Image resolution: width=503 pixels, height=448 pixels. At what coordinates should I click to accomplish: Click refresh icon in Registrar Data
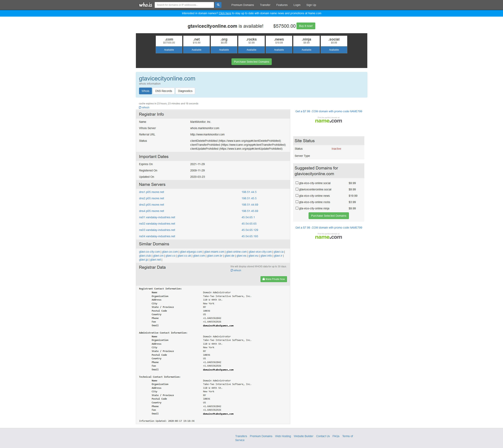coord(232,270)
